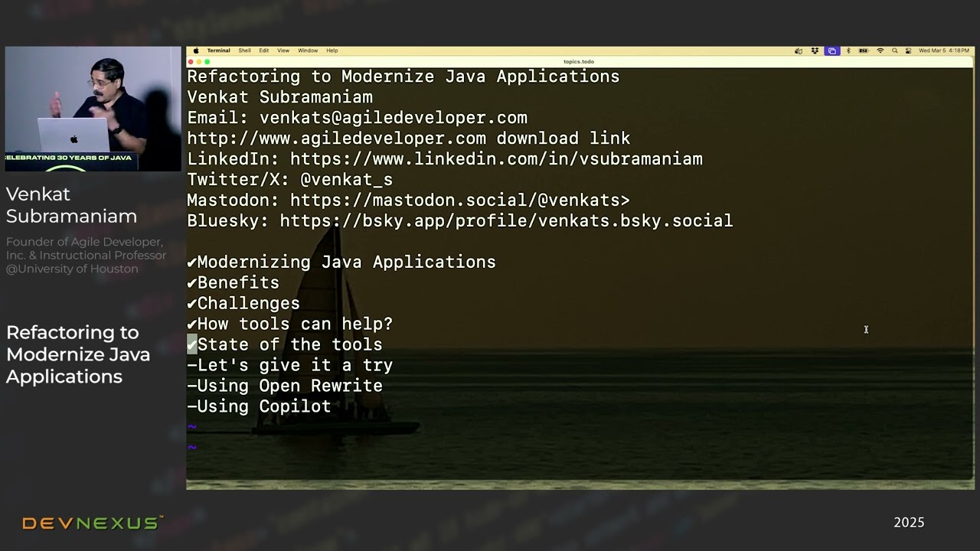Open the Apple menu

[196, 51]
